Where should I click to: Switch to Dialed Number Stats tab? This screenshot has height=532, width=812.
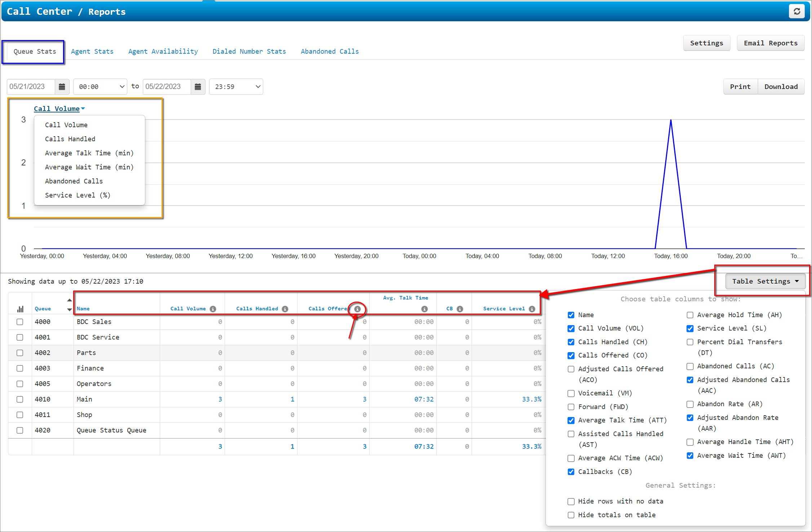(249, 52)
